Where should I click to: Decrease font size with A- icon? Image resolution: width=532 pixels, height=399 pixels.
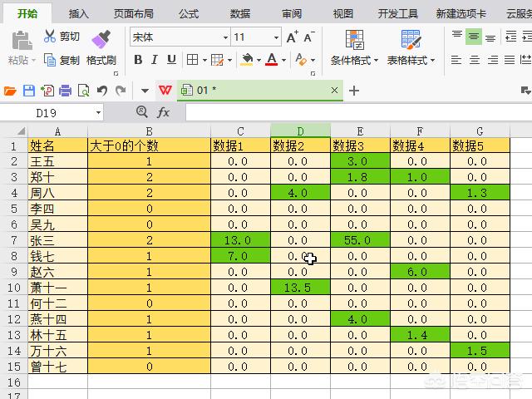[x=309, y=37]
